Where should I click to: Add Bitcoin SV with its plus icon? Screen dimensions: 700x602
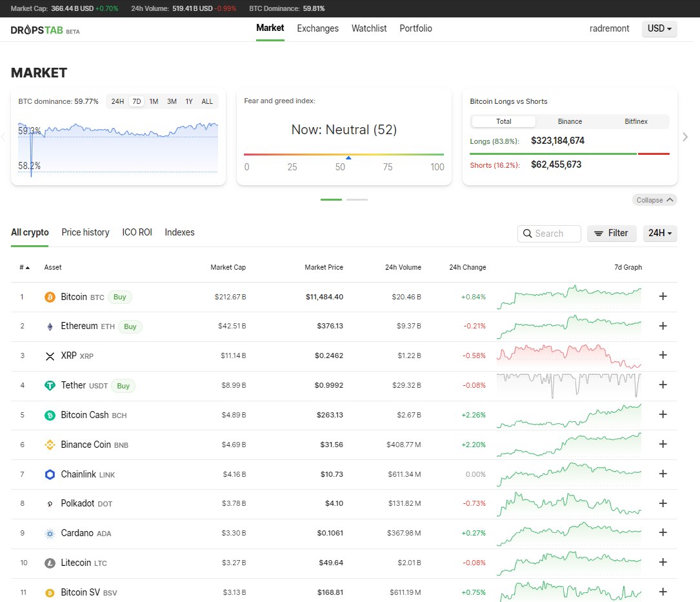[663, 592]
